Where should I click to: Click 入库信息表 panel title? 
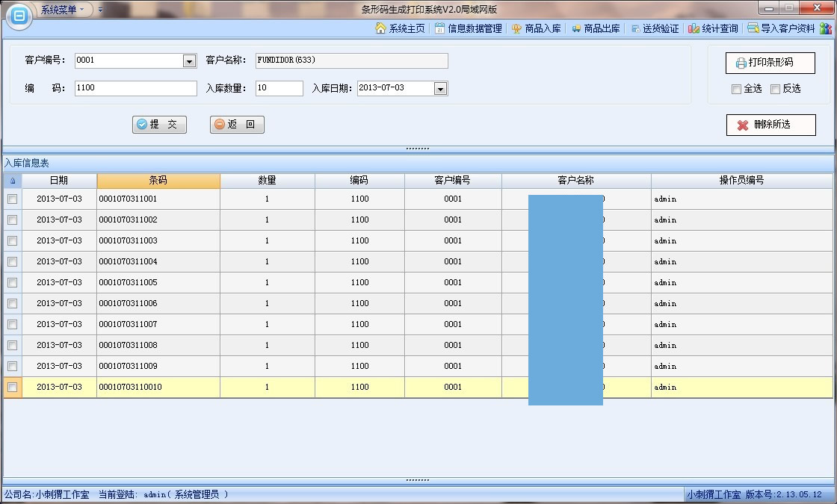(27, 164)
